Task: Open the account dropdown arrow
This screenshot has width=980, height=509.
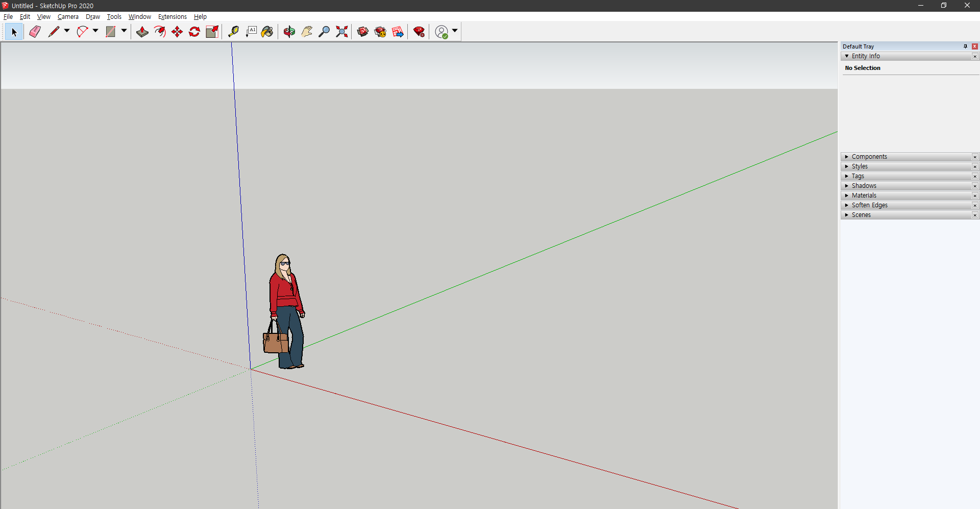Action: (x=455, y=31)
